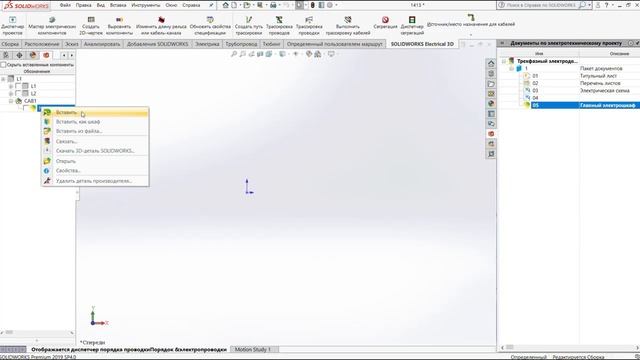The image size is (640, 360).
Task: Open the Правка menu
Action: tap(83, 5)
